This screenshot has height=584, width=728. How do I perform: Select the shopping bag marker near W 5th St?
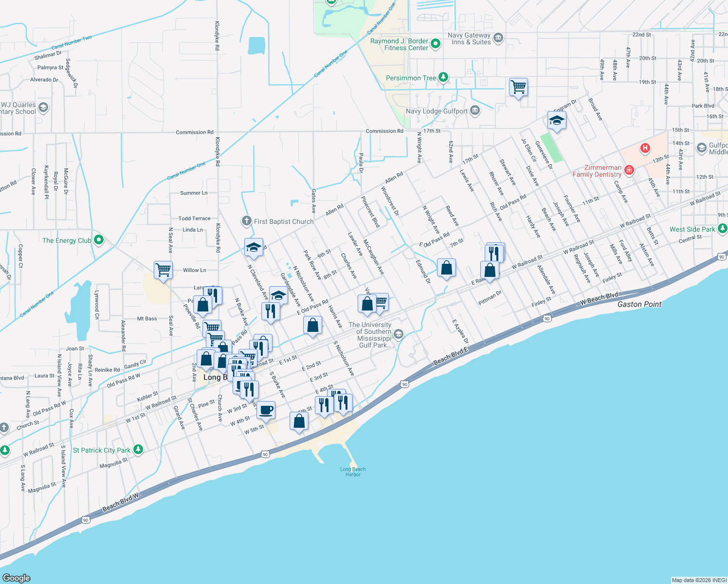pyautogui.click(x=299, y=420)
